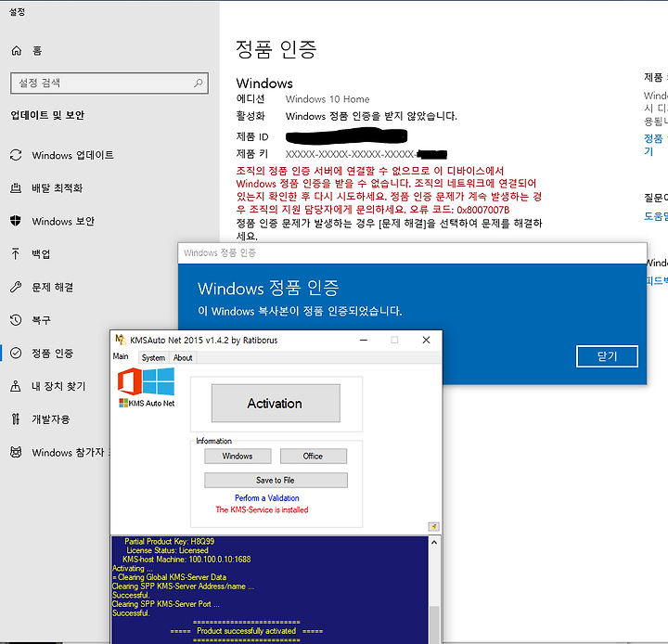
Task: Click 'KMS-host Machine: 100.100.0.10:1688' log line
Action: click(x=186, y=560)
